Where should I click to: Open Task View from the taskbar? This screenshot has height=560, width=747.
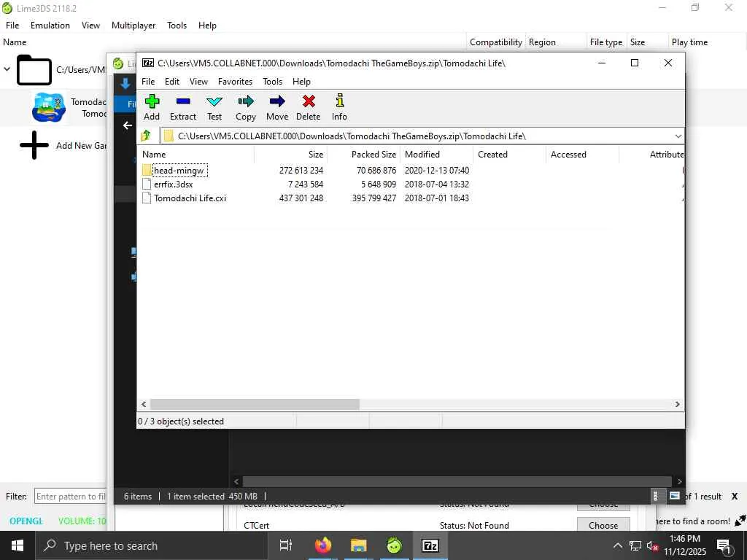pos(286,545)
